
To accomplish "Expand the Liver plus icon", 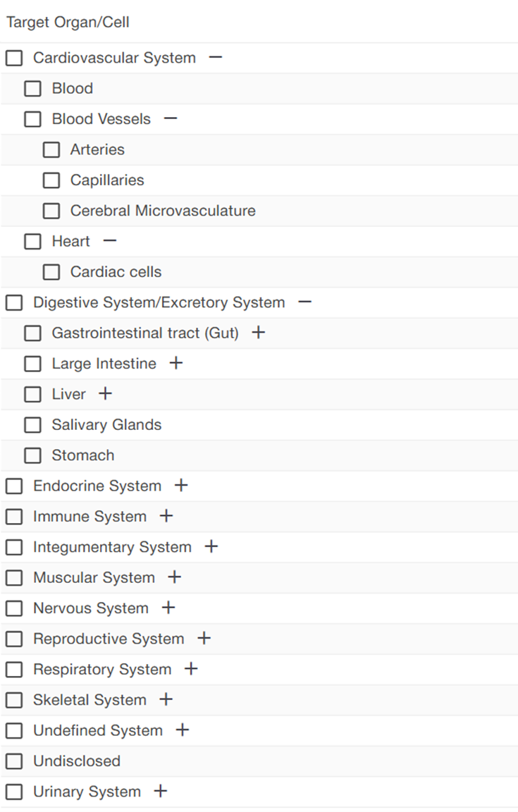I will pyautogui.click(x=105, y=393).
